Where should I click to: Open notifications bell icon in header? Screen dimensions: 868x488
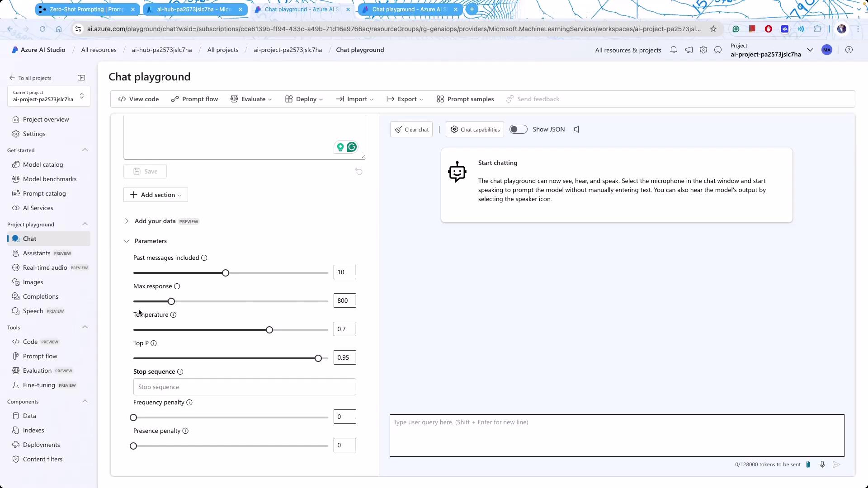tap(674, 50)
